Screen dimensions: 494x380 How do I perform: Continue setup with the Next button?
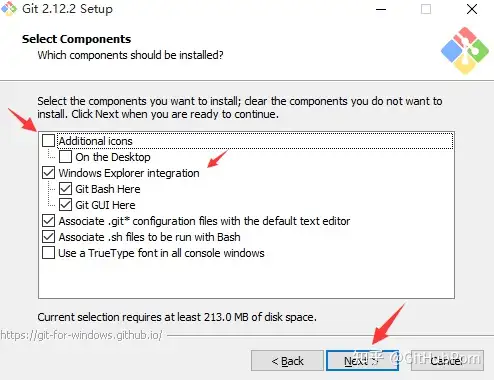pyautogui.click(x=362, y=360)
